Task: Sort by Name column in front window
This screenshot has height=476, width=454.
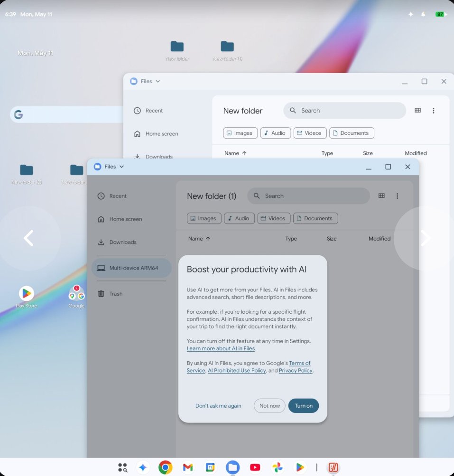Action: pos(199,239)
